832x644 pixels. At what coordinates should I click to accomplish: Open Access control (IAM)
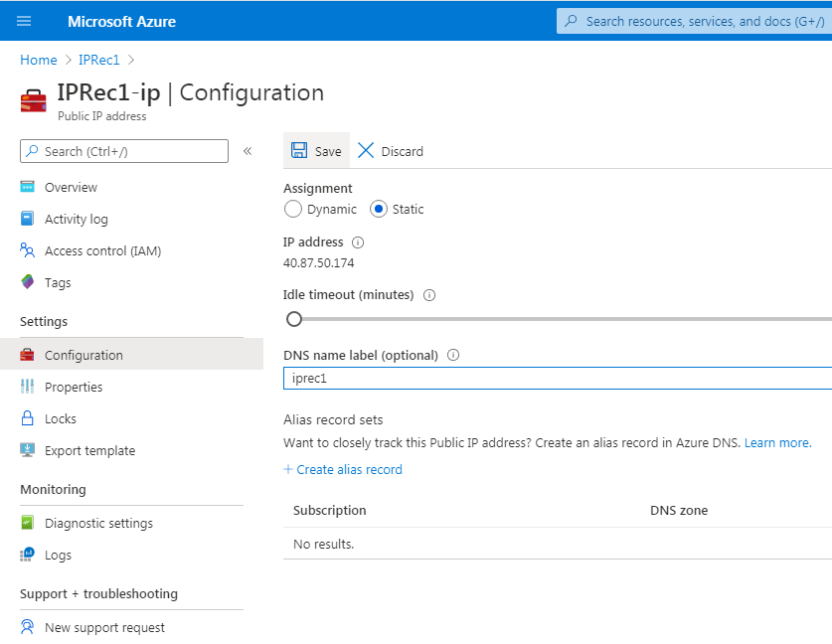102,250
